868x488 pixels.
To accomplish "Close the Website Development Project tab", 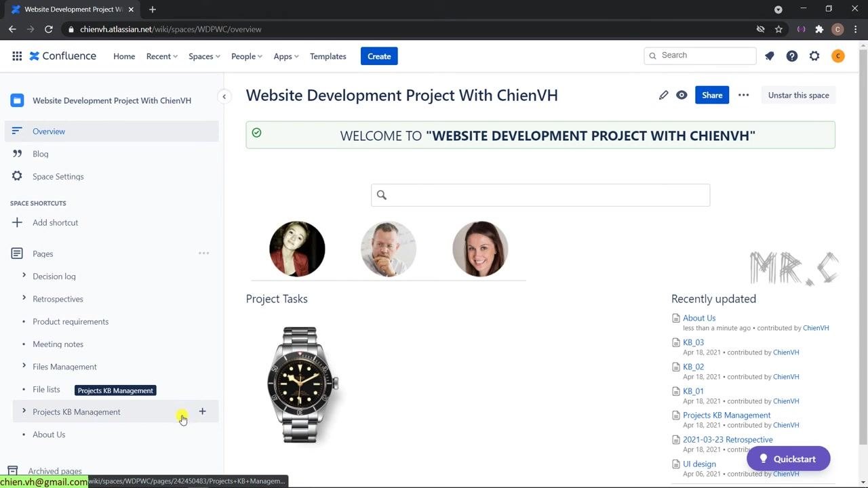I will pyautogui.click(x=131, y=9).
